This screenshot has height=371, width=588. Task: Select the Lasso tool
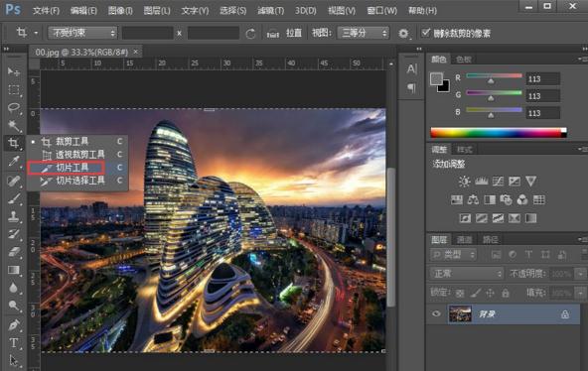click(x=14, y=108)
